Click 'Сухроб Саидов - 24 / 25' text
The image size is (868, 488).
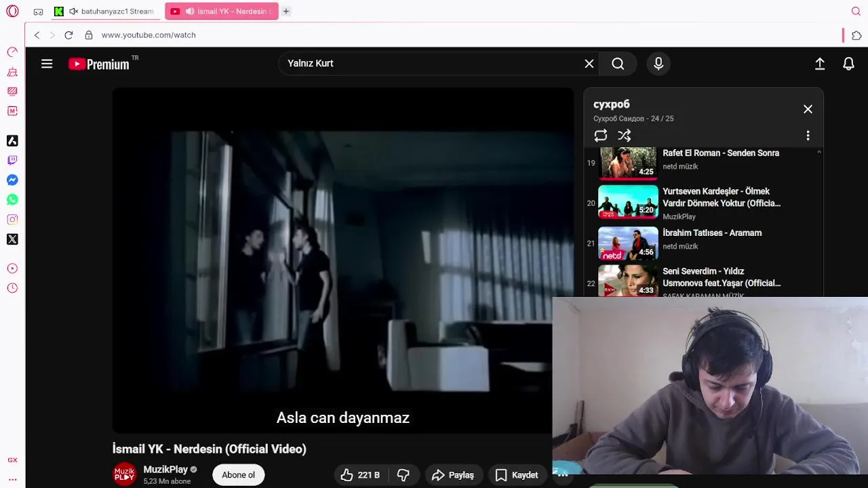tap(633, 119)
